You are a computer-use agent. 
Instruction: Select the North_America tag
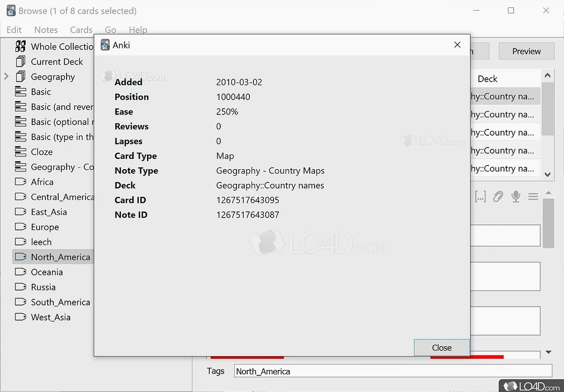coord(60,257)
